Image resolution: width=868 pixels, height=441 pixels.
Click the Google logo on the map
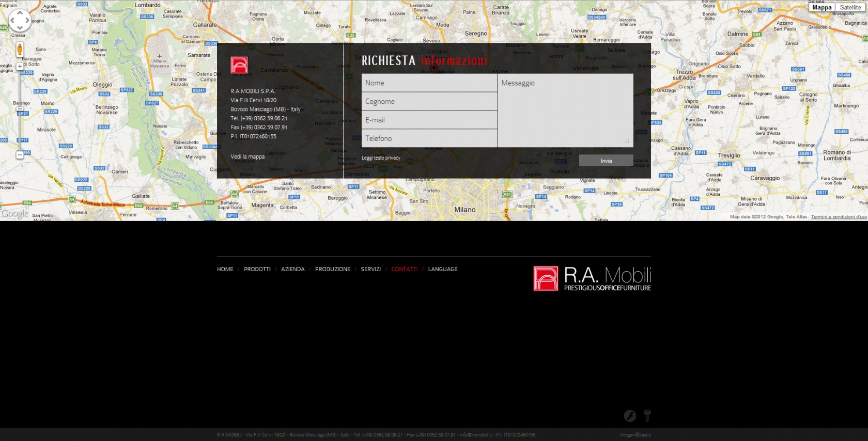(15, 213)
